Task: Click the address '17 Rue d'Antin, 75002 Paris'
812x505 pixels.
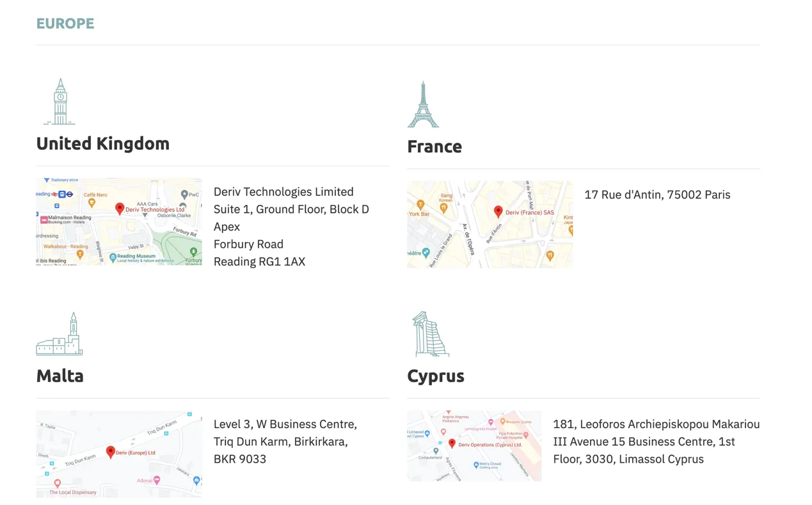Action: point(657,195)
